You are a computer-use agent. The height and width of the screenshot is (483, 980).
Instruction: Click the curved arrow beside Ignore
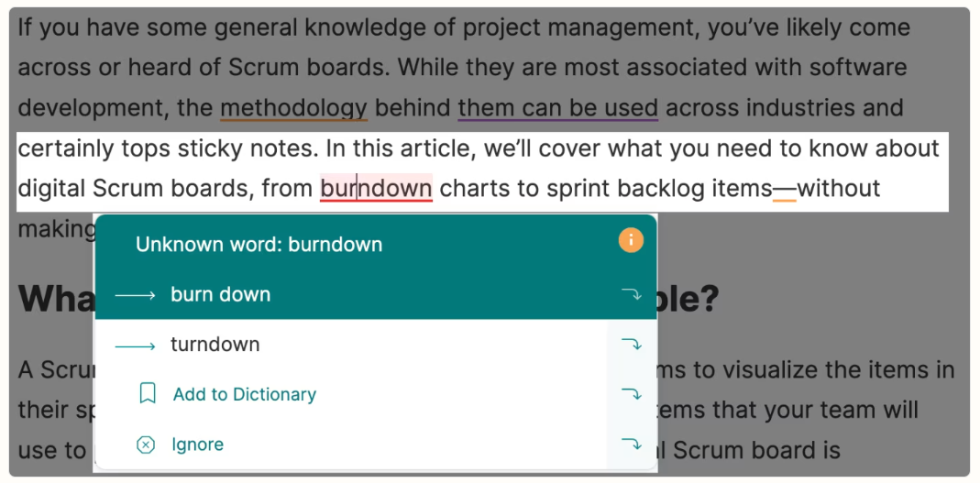(632, 445)
